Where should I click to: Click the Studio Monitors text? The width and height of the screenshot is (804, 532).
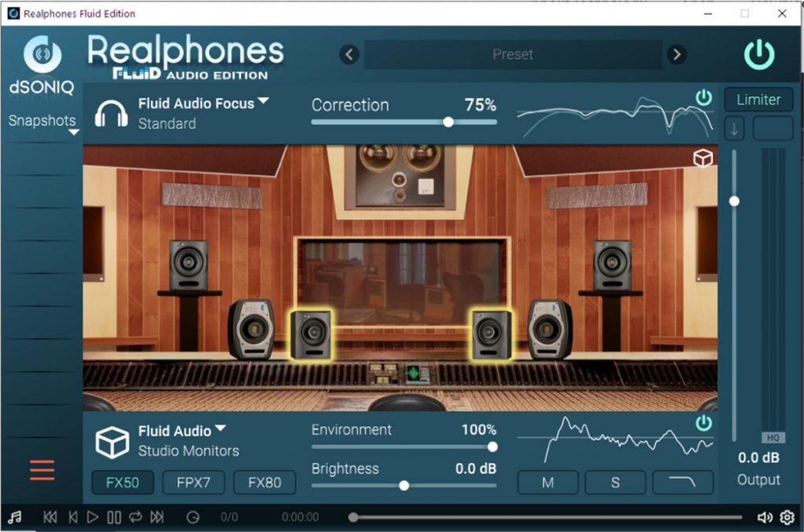(x=188, y=451)
